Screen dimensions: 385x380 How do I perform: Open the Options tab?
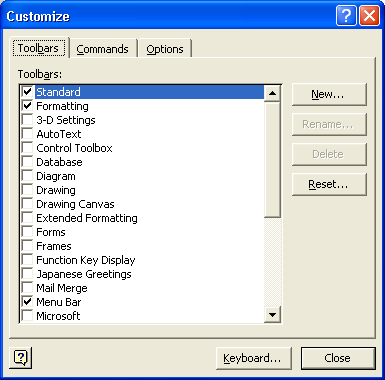click(165, 49)
